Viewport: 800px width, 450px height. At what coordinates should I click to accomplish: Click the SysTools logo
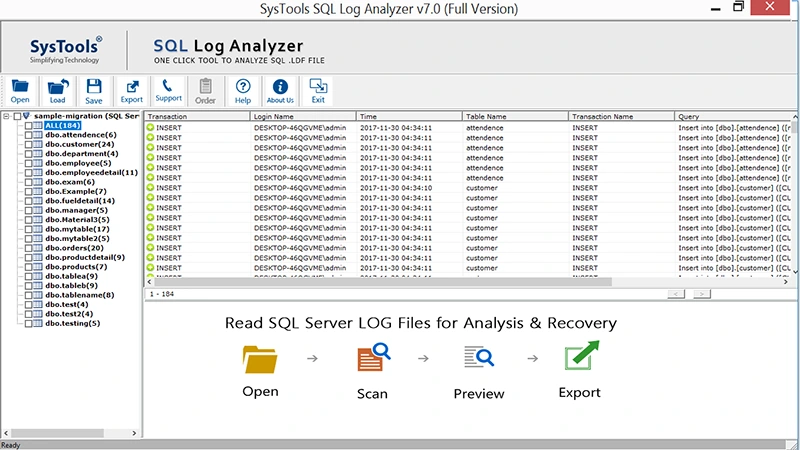point(65,50)
